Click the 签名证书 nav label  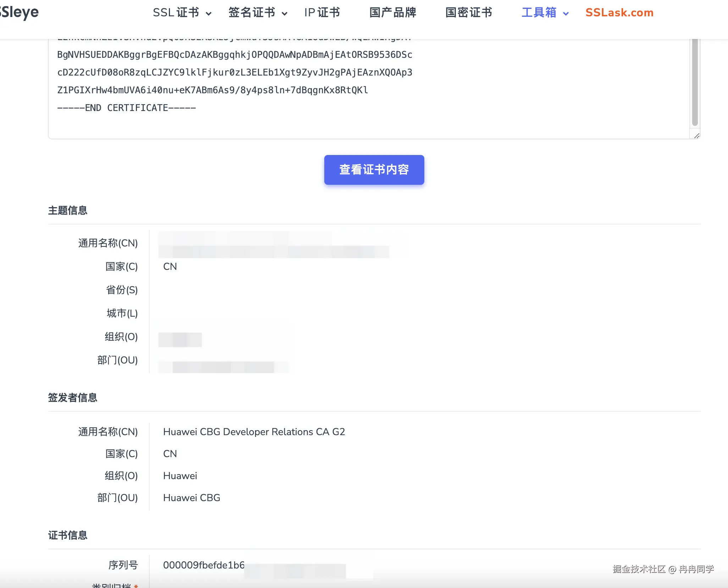point(252,12)
